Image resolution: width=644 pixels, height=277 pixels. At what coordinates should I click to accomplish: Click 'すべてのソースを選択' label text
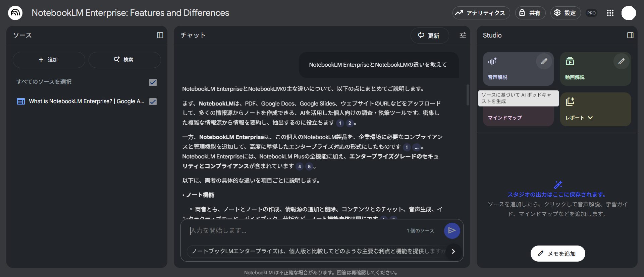point(44,82)
